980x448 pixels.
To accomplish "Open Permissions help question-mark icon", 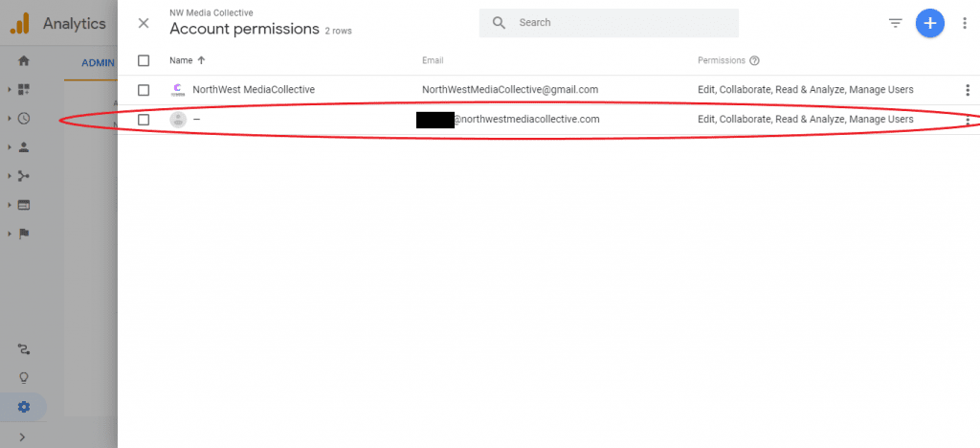I will click(x=754, y=60).
